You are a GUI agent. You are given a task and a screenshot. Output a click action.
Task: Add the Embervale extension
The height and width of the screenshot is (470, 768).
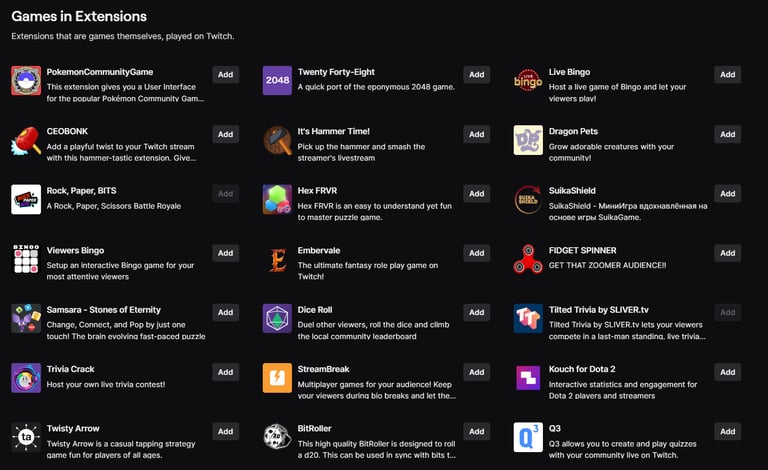point(477,253)
